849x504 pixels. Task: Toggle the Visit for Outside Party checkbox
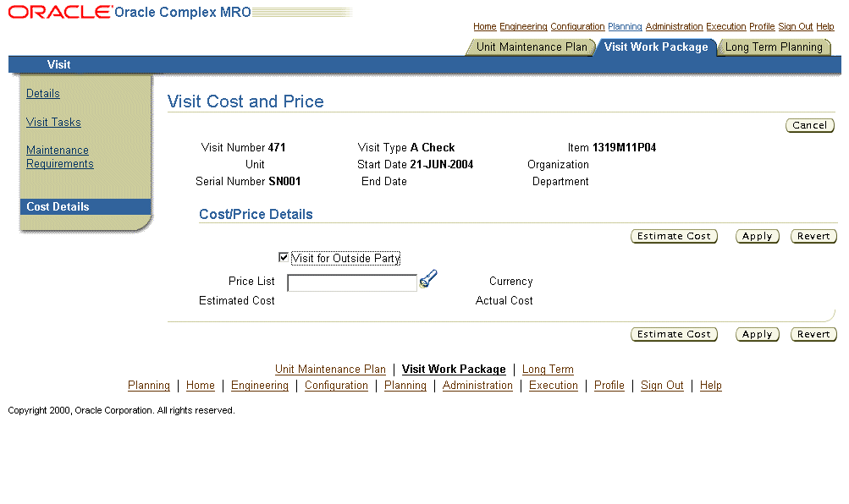coord(284,257)
